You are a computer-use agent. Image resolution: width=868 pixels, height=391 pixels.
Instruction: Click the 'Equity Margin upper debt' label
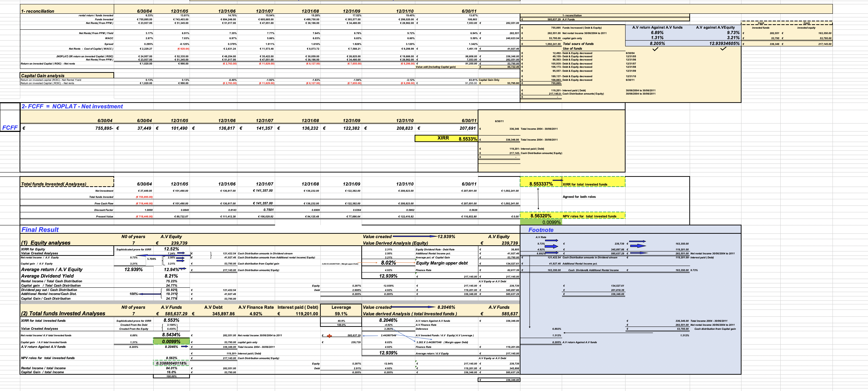(442, 263)
